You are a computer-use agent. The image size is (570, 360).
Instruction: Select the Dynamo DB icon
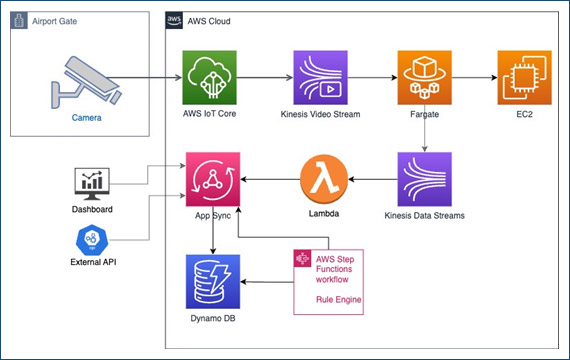coord(213,282)
